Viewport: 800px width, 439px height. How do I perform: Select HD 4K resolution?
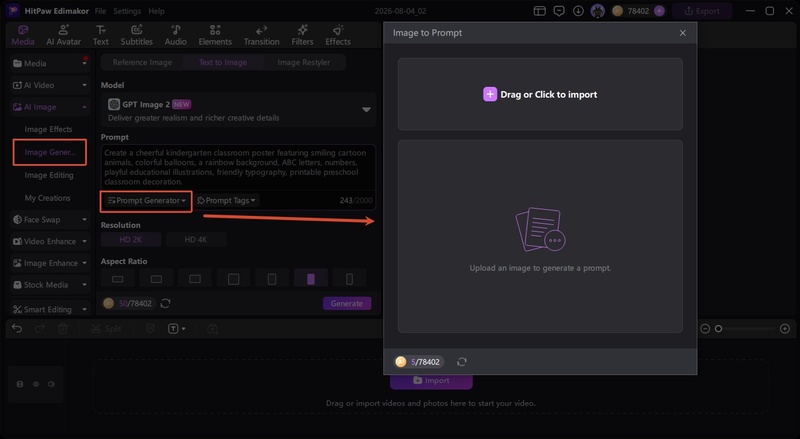196,239
